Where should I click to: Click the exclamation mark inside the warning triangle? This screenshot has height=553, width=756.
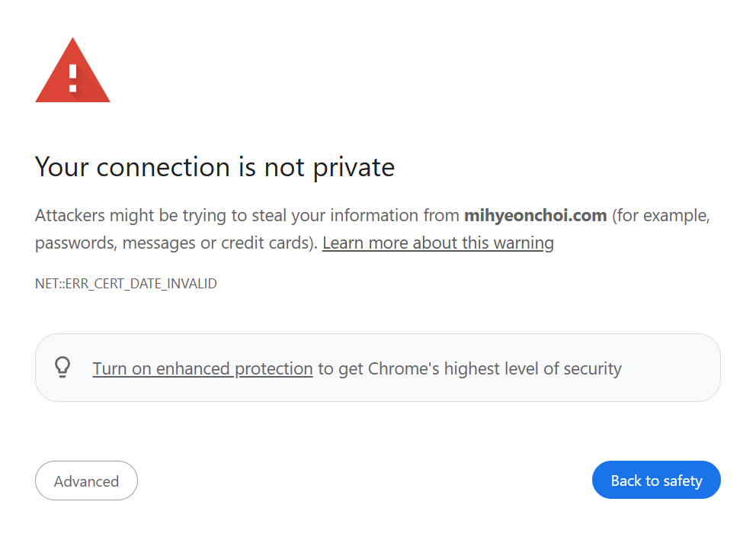coord(73,78)
